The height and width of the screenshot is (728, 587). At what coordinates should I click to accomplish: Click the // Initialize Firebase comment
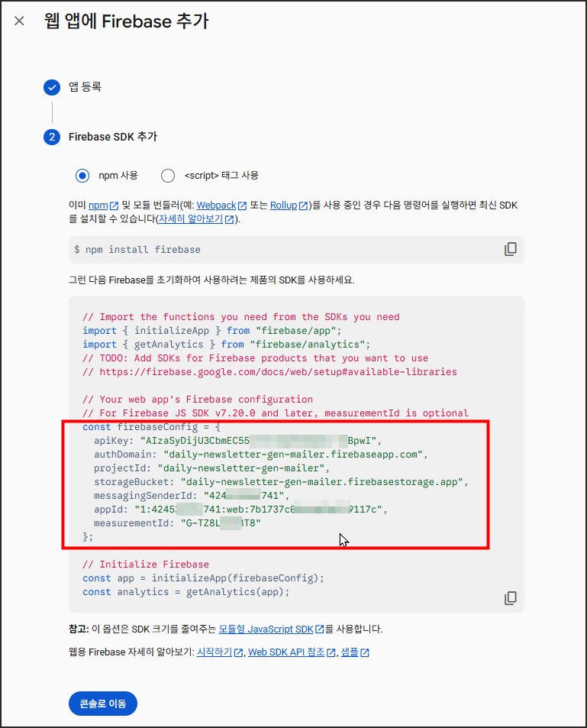coord(146,565)
